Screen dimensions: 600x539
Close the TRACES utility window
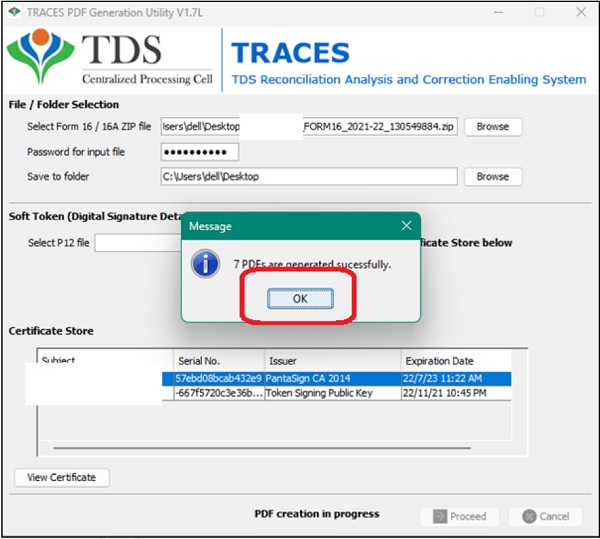click(581, 12)
